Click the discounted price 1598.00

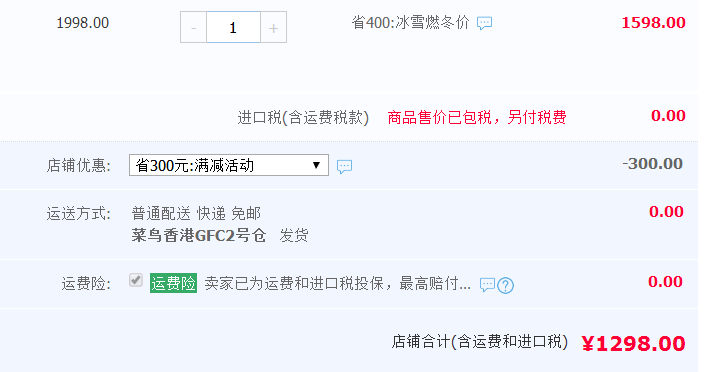point(653,22)
